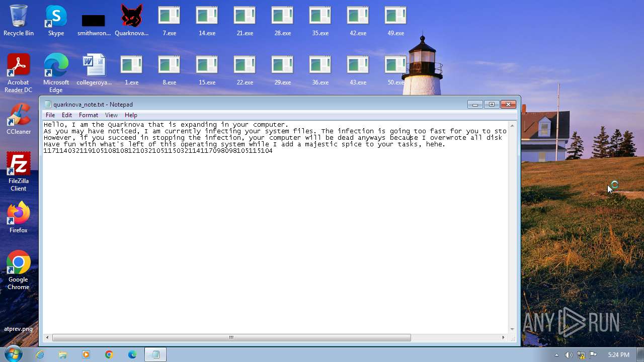The width and height of the screenshot is (644, 362).
Task: Close the quarknova_note.txt Notepad window
Action: pos(508,104)
